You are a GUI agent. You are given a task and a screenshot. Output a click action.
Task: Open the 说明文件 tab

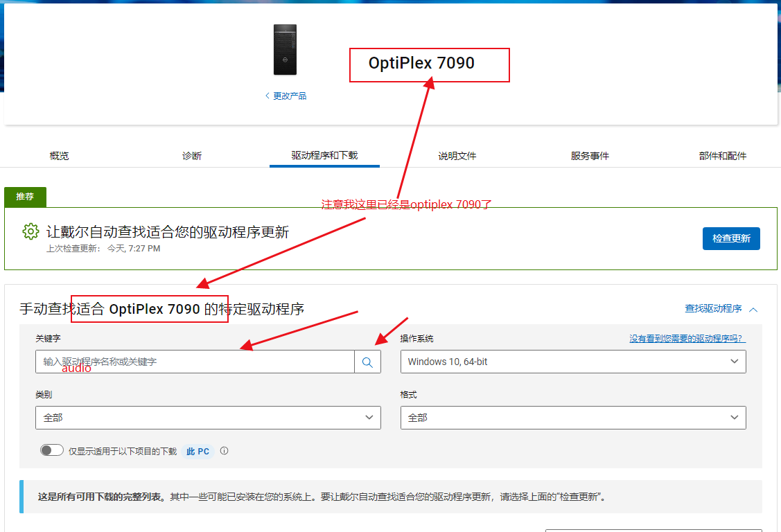click(x=457, y=156)
